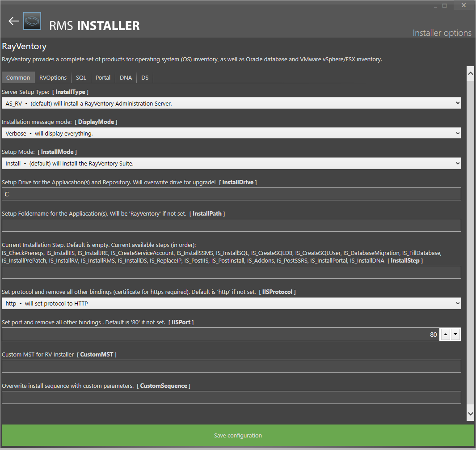This screenshot has width=476, height=450.
Task: Open the IISProtocol http dropdown
Action: pos(232,303)
